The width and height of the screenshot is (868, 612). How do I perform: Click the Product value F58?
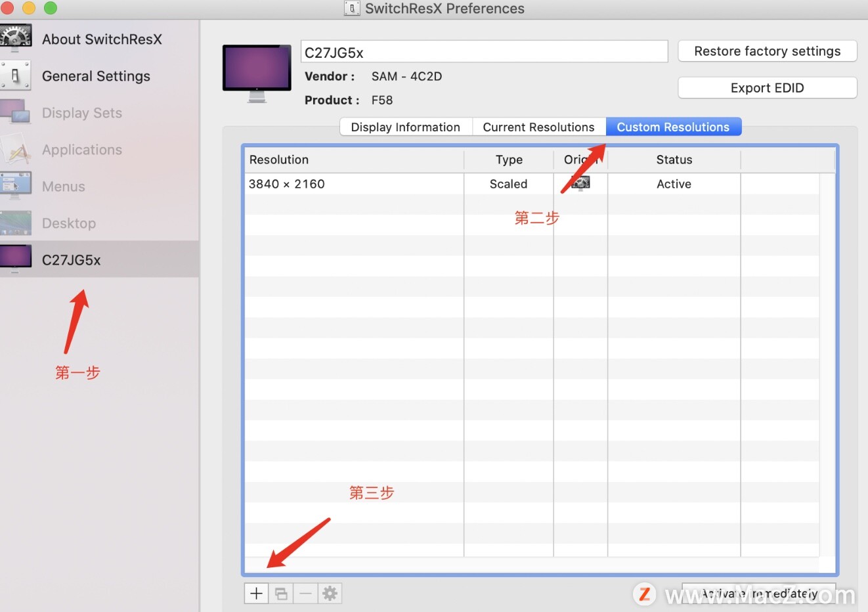pyautogui.click(x=382, y=100)
